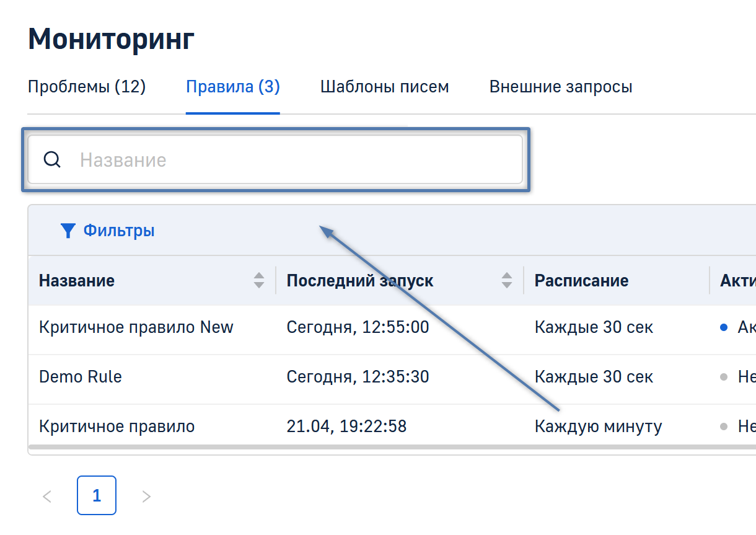The height and width of the screenshot is (535, 756).
Task: Select page 1 in pagination
Action: click(x=97, y=495)
